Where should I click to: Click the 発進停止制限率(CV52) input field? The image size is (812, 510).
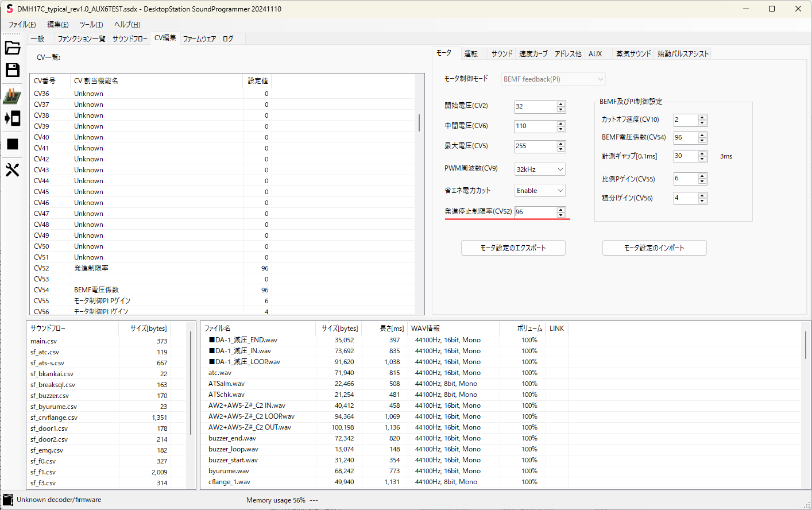tap(535, 212)
